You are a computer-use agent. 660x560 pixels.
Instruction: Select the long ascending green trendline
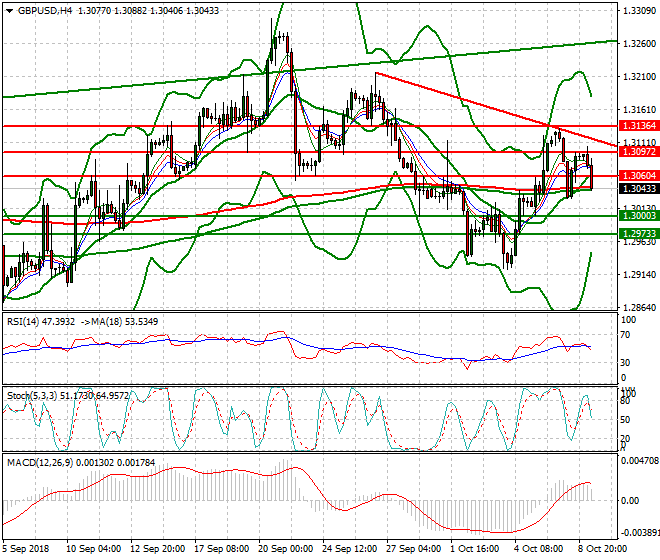pos(309,69)
